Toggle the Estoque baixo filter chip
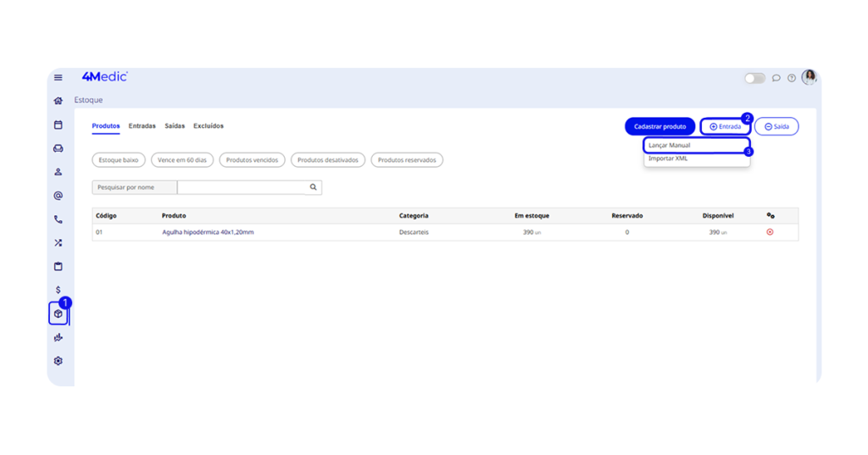 coord(119,160)
